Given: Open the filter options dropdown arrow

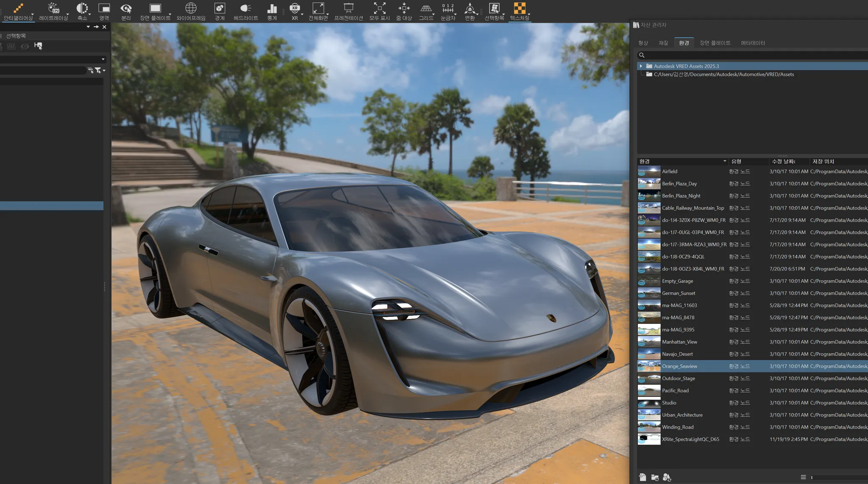Looking at the screenshot, I should [104, 70].
